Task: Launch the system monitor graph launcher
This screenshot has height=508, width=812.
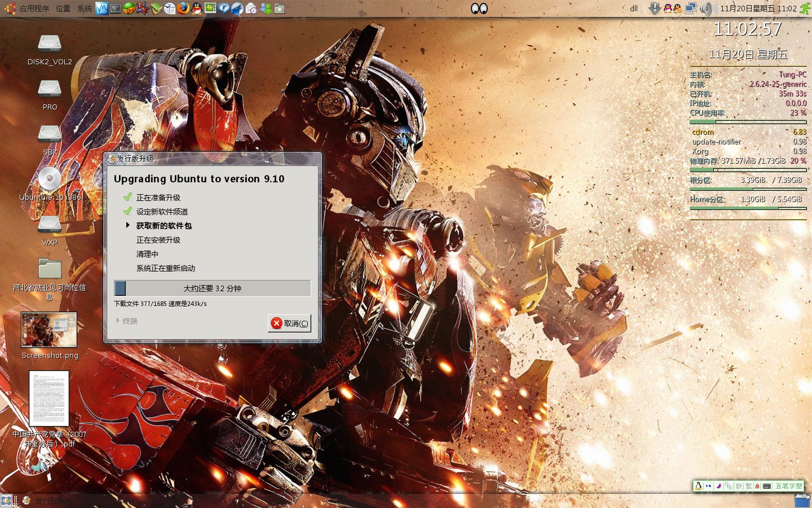Action: tap(102, 8)
